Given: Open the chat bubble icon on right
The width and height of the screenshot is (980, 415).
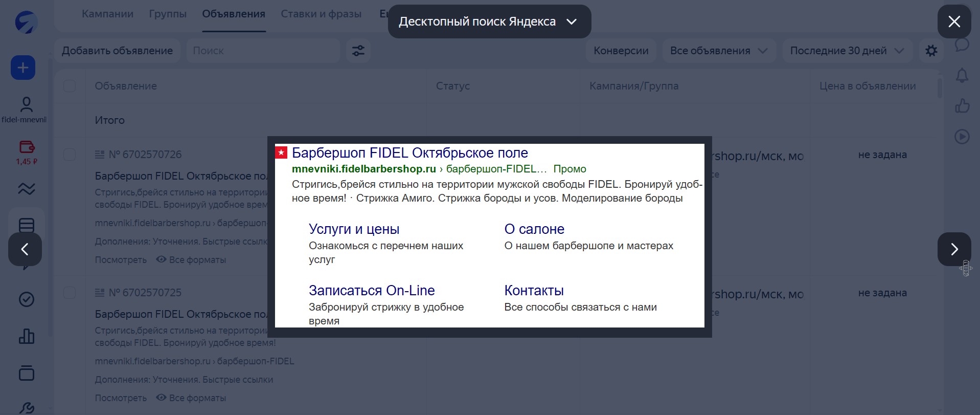Looking at the screenshot, I should (x=962, y=45).
